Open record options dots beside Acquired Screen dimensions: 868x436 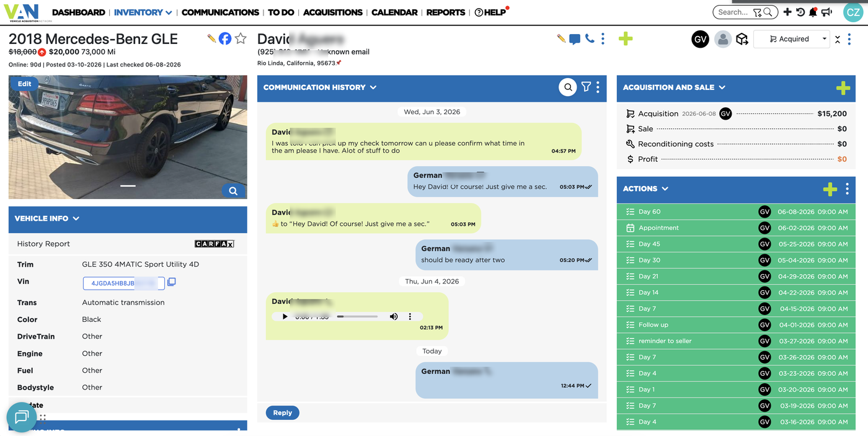click(x=849, y=38)
